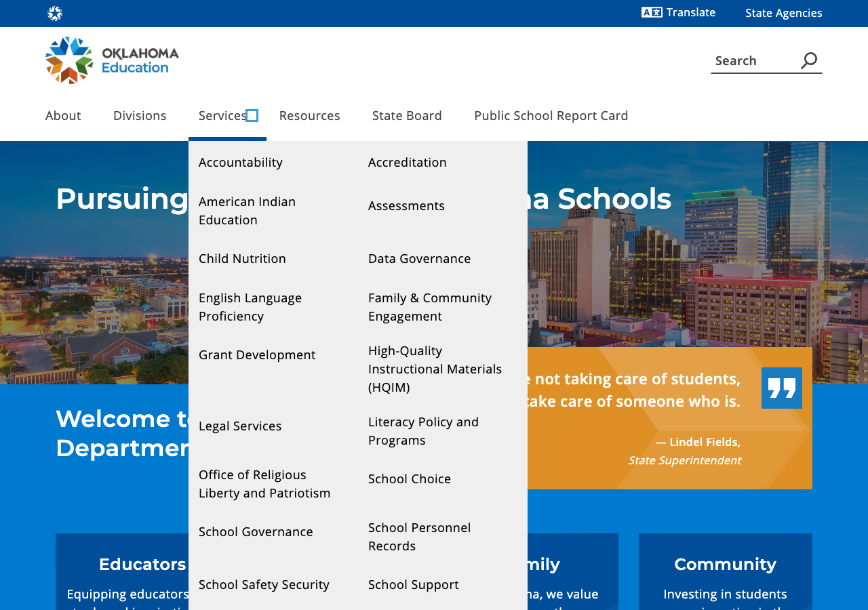Open American Indian Education
The image size is (868, 610).
(248, 211)
